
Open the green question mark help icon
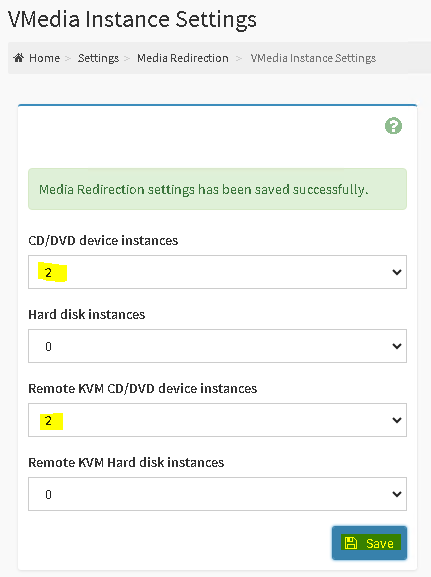click(393, 126)
